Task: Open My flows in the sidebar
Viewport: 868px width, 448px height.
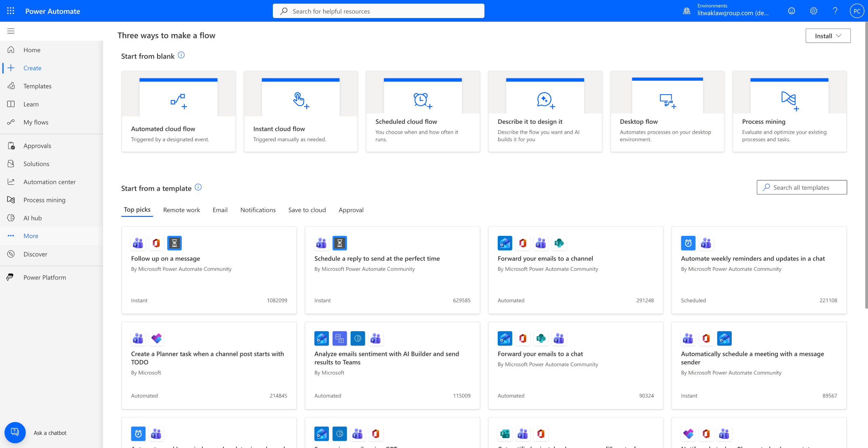Action: click(x=36, y=122)
